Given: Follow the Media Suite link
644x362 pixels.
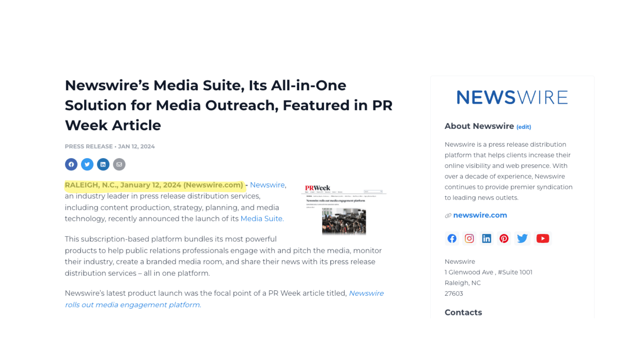Looking at the screenshot, I should pos(262,219).
